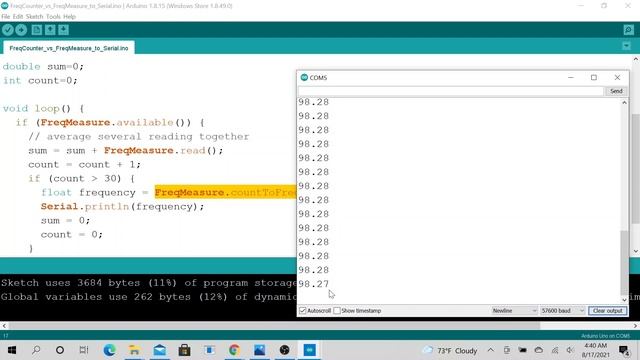Open the 73°F Cloudy weather widget
The width and height of the screenshot is (640, 360).
pos(450,351)
